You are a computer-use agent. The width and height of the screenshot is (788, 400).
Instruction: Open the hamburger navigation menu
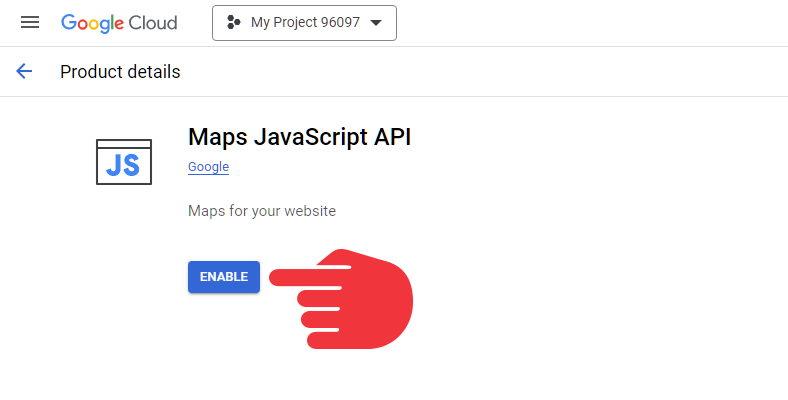click(x=30, y=23)
